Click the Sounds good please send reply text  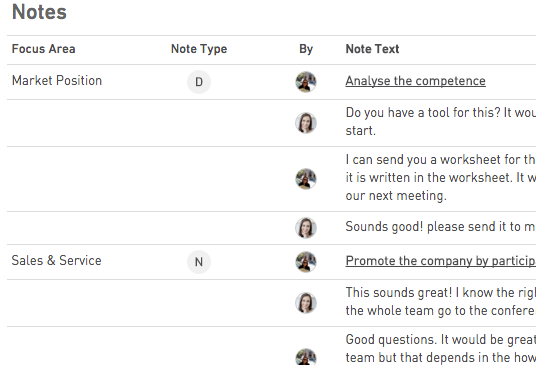[441, 227]
